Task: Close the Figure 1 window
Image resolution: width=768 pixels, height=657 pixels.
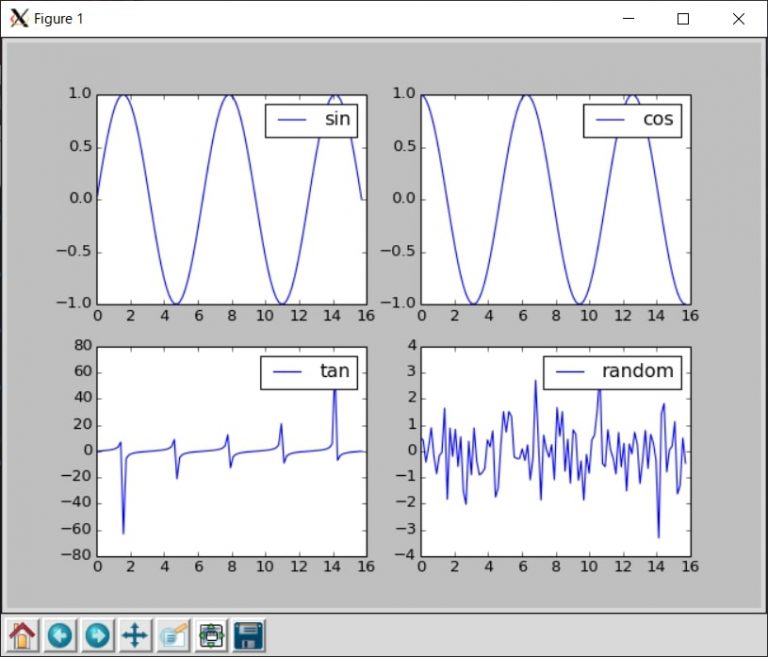Action: pos(739,19)
